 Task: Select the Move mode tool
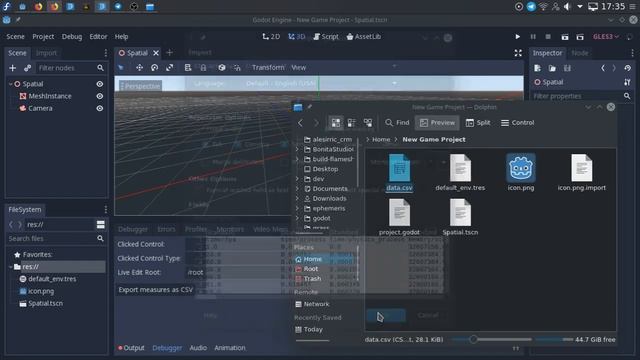tap(139, 68)
